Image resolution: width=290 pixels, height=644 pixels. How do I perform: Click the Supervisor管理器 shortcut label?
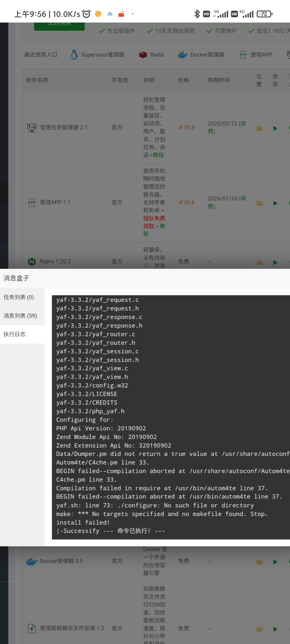(x=103, y=55)
